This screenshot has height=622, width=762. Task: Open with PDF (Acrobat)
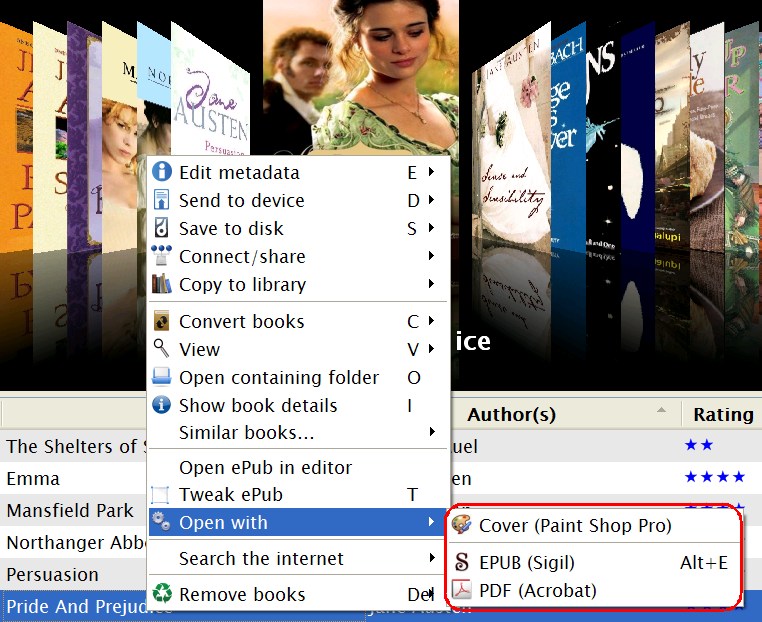tap(593, 590)
